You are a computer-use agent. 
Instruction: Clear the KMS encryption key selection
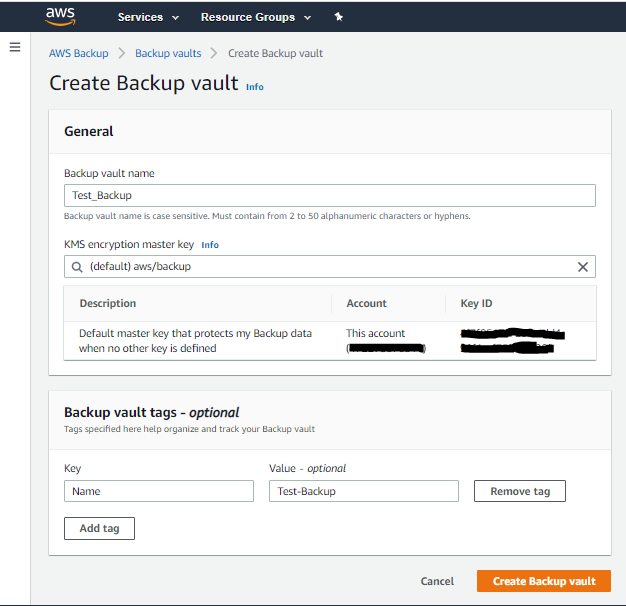[x=582, y=267]
